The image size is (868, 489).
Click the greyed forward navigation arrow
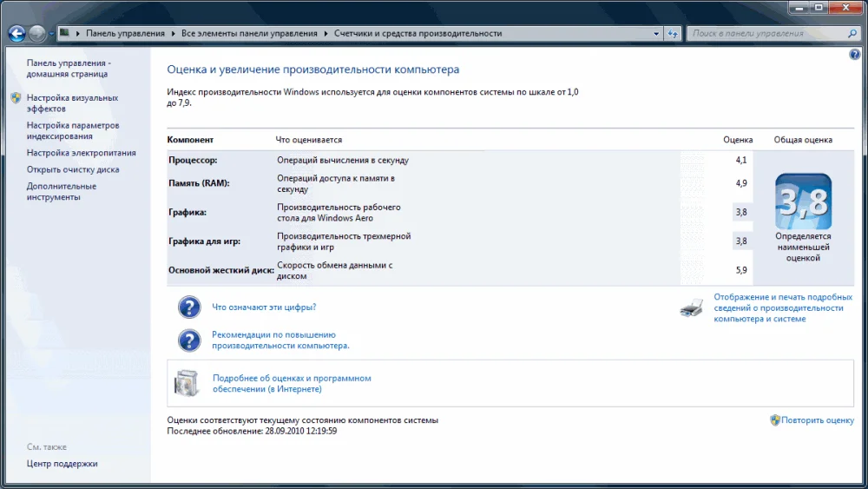click(37, 34)
